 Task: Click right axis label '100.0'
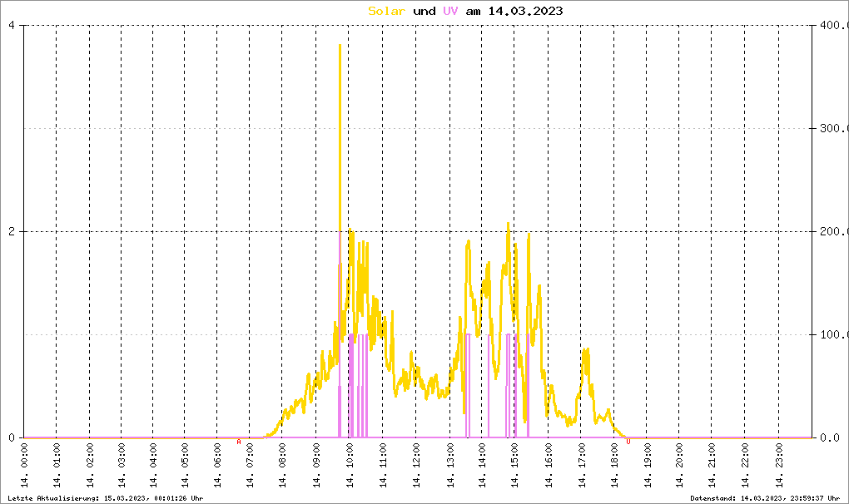pyautogui.click(x=834, y=334)
